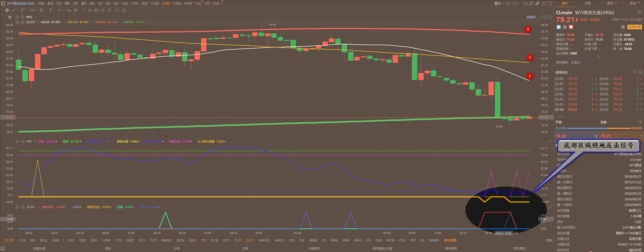Open settings gear for TLCCL indicator
Image resolution: width=644 pixels, height=252 pixels.
[17, 207]
